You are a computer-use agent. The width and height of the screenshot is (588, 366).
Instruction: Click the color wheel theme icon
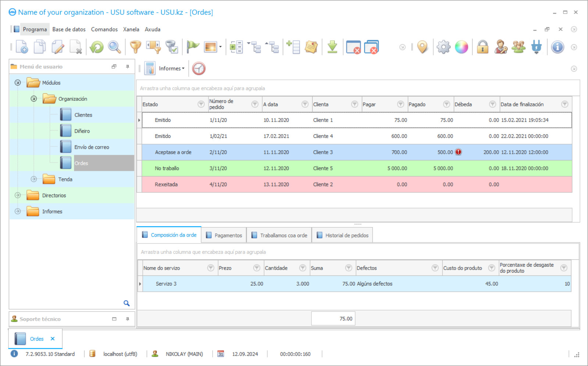(x=462, y=47)
